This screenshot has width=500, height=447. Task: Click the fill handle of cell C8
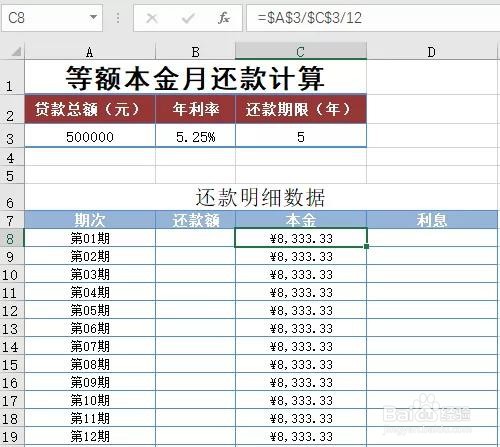pyautogui.click(x=367, y=246)
